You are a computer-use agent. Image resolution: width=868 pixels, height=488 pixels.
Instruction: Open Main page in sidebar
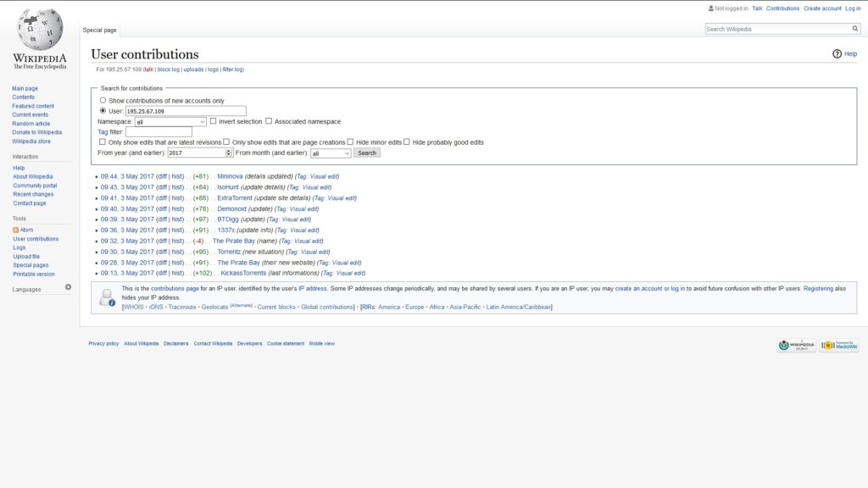[x=25, y=88]
